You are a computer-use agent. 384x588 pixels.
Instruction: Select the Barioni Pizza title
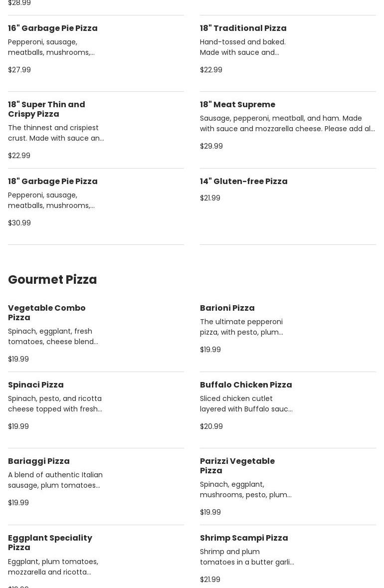tap(227, 308)
